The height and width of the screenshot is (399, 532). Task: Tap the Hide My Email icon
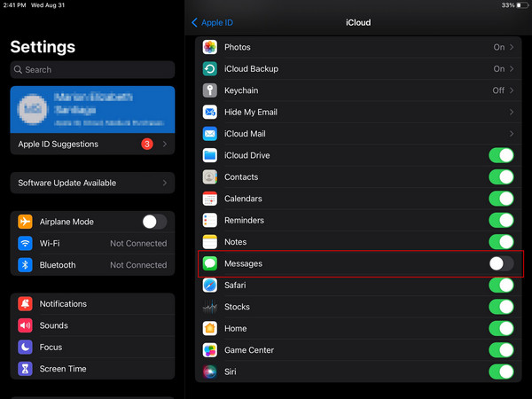pos(209,112)
